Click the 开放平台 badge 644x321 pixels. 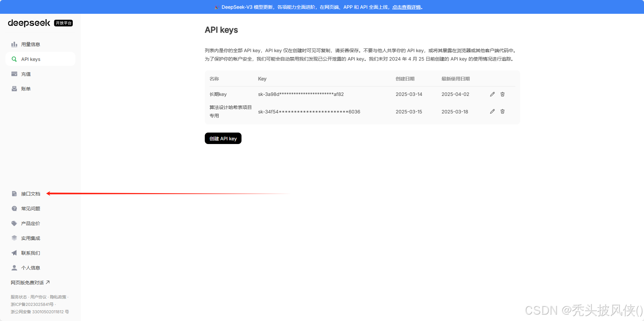pos(64,23)
